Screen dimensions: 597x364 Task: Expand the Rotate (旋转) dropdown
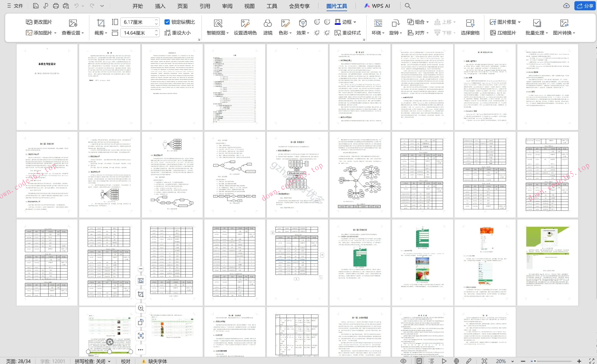[401, 33]
